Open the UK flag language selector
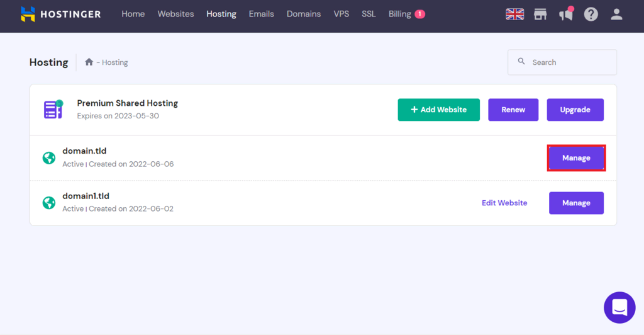This screenshot has height=335, width=644. tap(514, 14)
